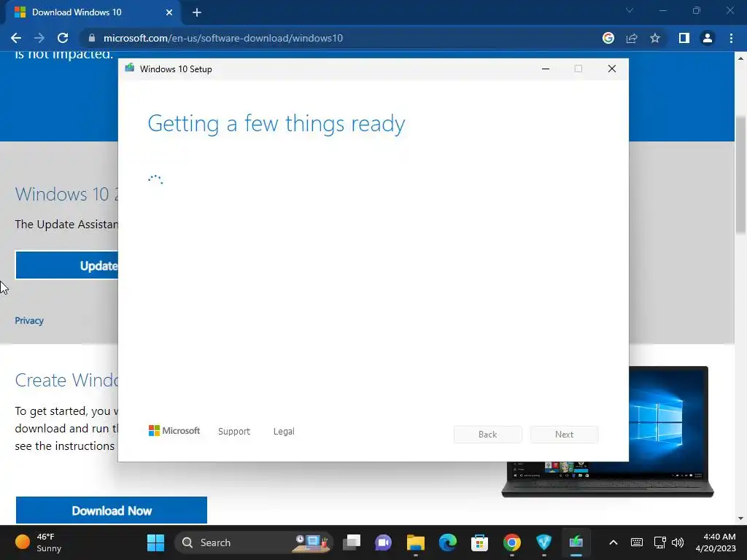The width and height of the screenshot is (747, 560).
Task: Open the clock showing 4:40 AM
Action: coord(716,542)
